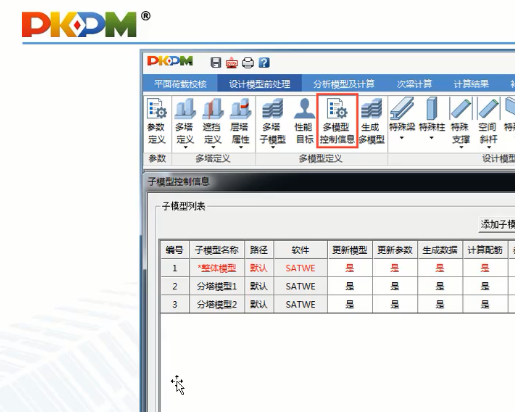Click the Save icon in the quick toolbar
The width and height of the screenshot is (515, 412).
click(216, 62)
